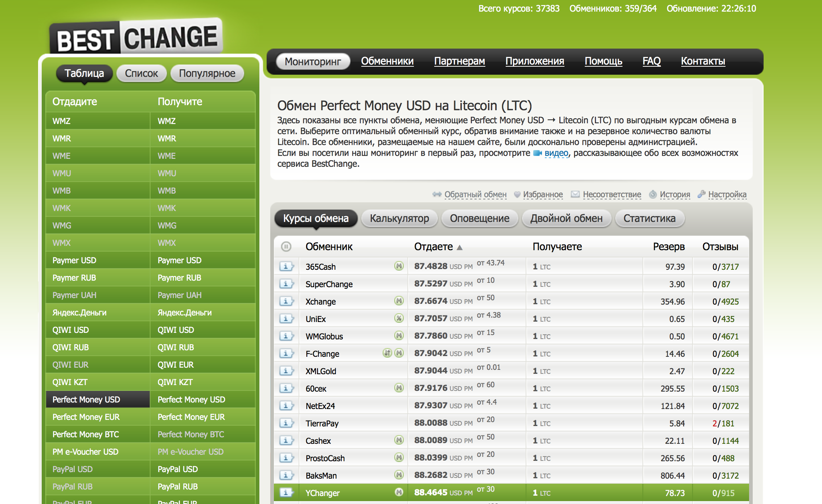Select the Список view tab
This screenshot has height=504, width=822.
coord(141,74)
